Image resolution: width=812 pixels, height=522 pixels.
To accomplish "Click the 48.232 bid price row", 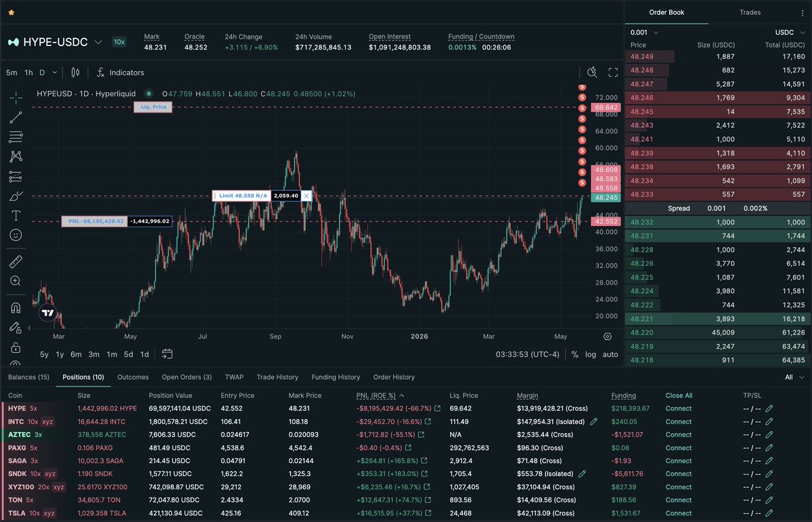I will (718, 222).
